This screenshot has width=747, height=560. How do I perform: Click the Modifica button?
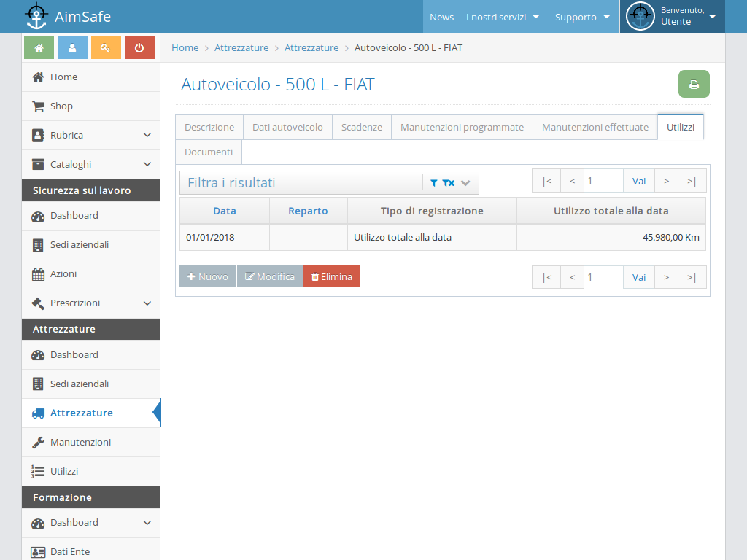(270, 276)
